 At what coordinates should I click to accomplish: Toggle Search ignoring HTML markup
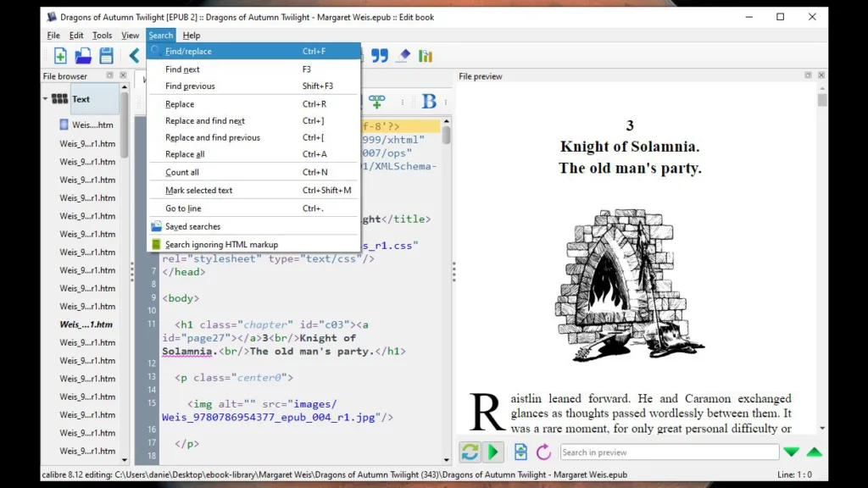pyautogui.click(x=219, y=244)
